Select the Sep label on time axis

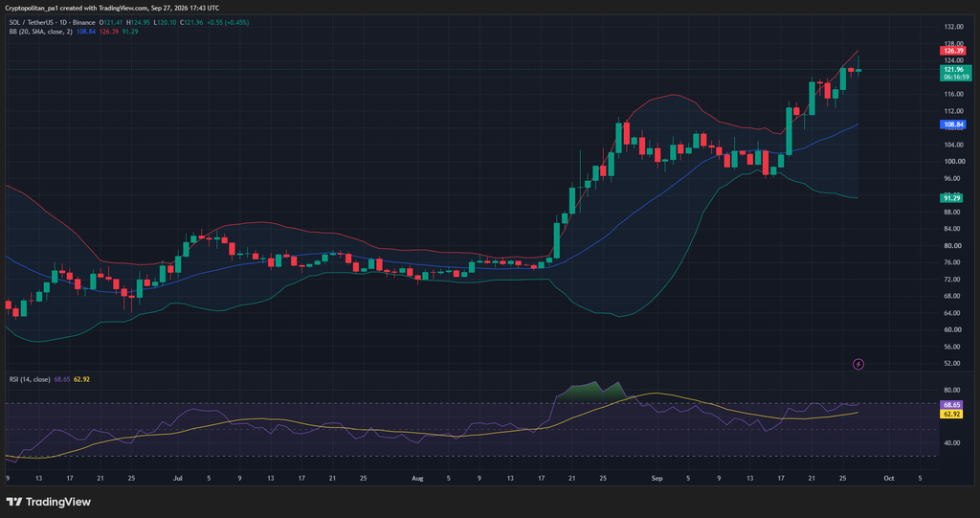pos(657,478)
